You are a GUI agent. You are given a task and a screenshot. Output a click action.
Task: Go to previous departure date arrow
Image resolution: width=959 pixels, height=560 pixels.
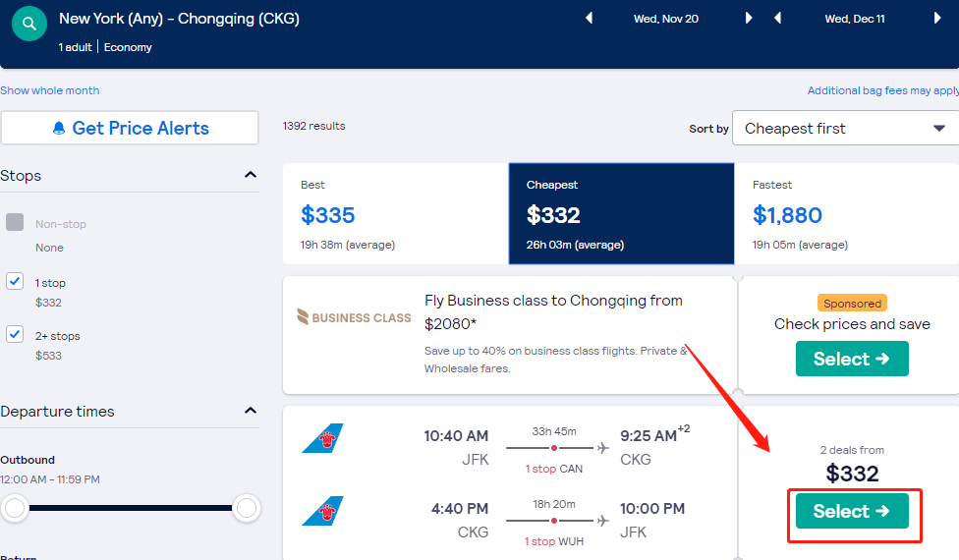pyautogui.click(x=589, y=19)
